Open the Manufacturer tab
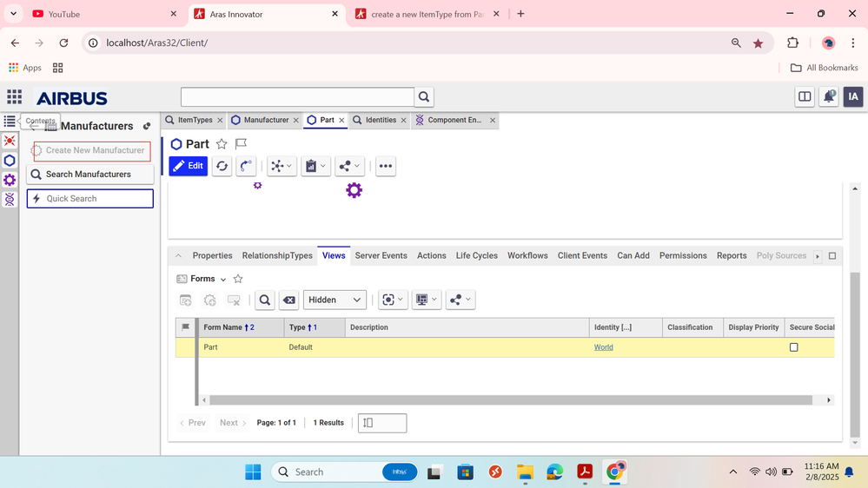The width and height of the screenshot is (868, 488). pos(265,120)
